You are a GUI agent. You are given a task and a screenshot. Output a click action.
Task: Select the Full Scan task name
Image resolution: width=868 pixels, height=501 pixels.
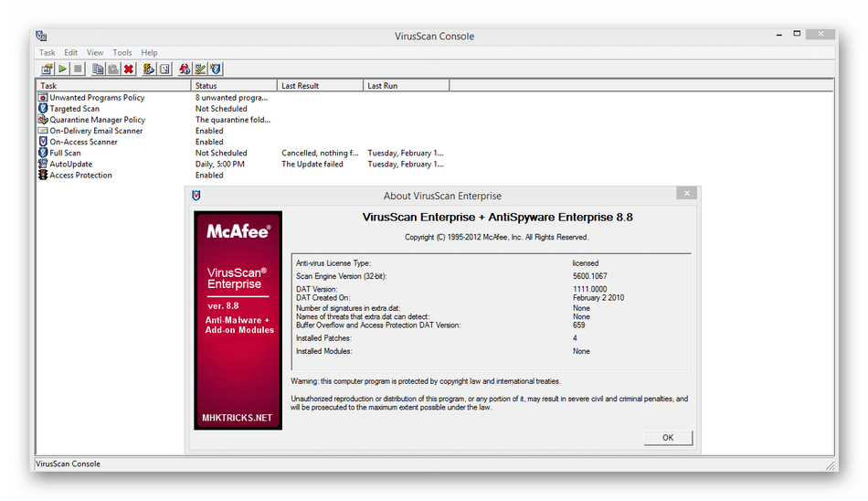(65, 153)
